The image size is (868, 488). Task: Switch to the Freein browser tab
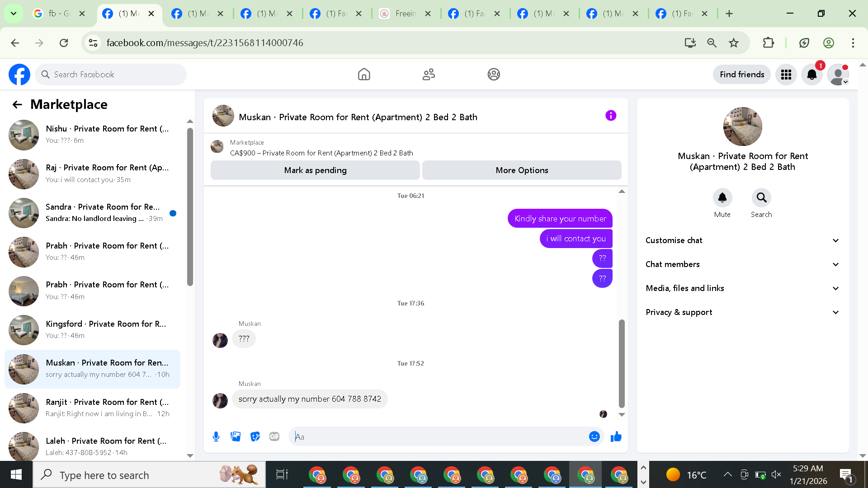[405, 14]
